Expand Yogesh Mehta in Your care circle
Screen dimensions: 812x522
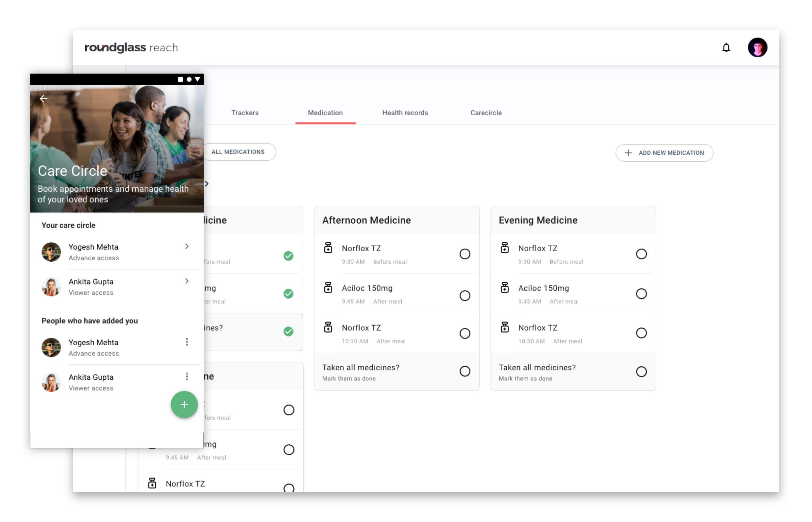click(x=187, y=246)
